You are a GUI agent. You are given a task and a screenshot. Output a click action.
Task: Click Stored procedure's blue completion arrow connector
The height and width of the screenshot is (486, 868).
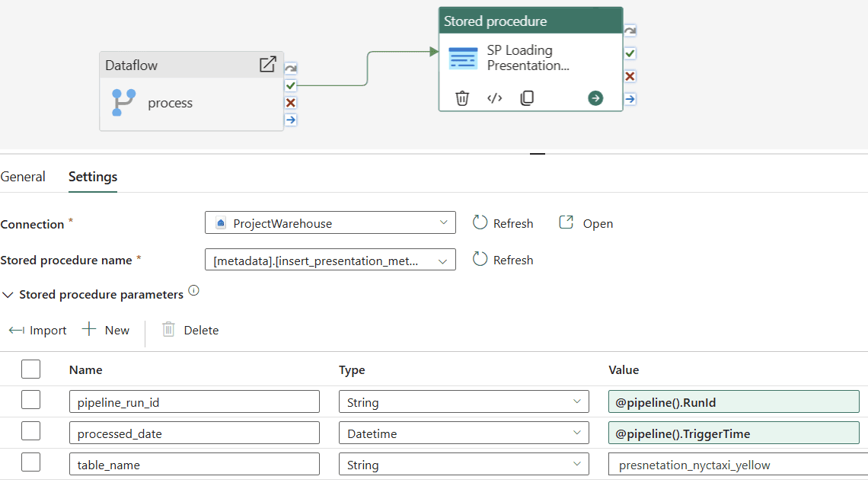[630, 99]
